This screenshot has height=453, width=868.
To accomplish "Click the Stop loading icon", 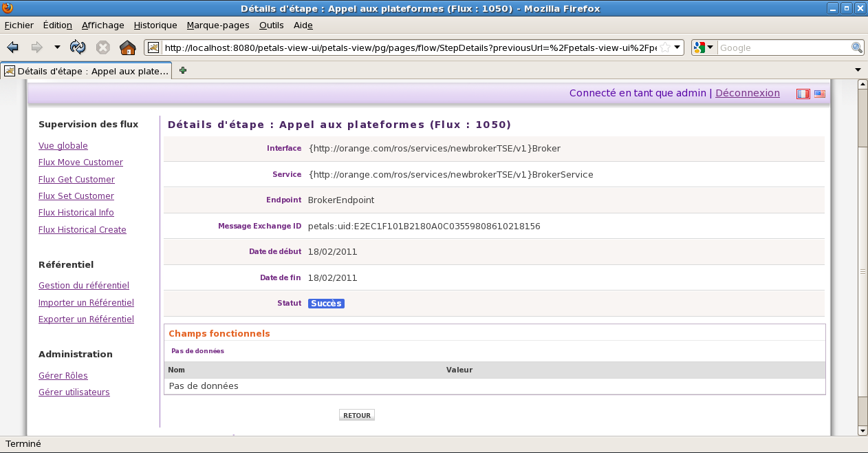I will (102, 48).
